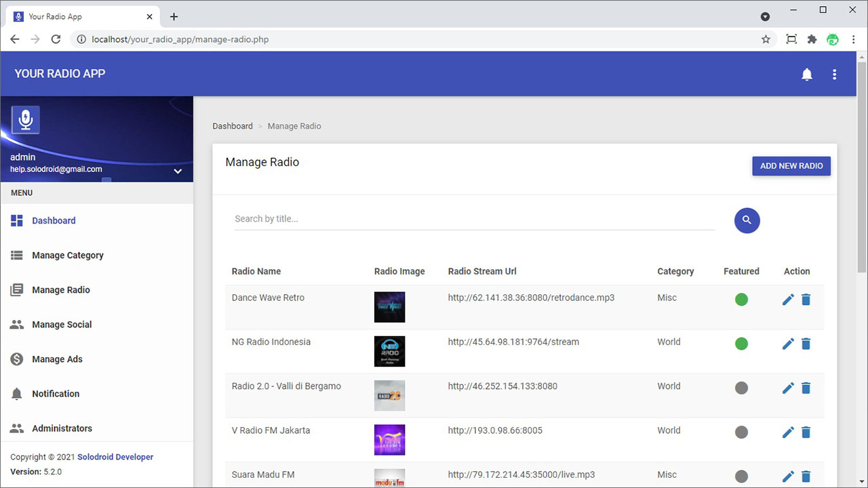The width and height of the screenshot is (868, 488).
Task: Click the ADD NEW RADIO button
Action: [x=791, y=165]
